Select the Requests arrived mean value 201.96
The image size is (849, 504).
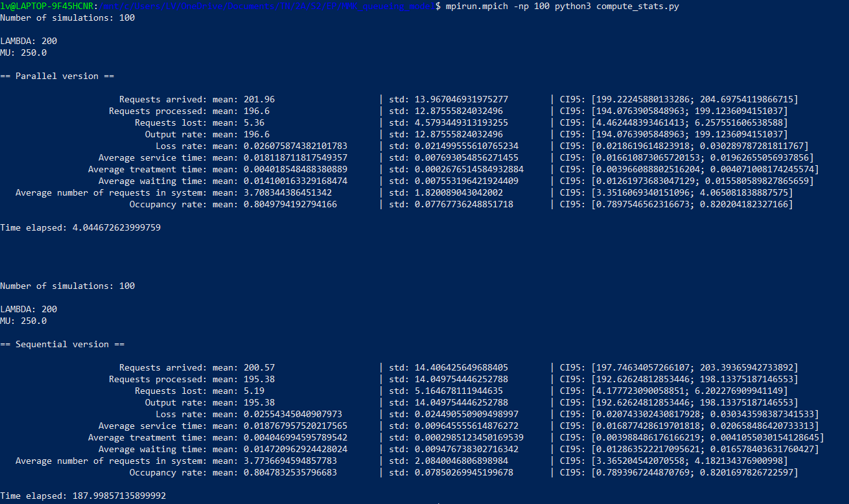[x=259, y=99]
